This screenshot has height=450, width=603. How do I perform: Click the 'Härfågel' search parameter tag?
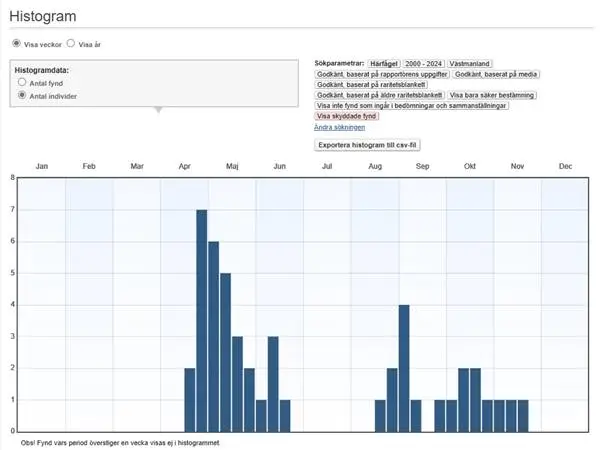[x=383, y=63]
